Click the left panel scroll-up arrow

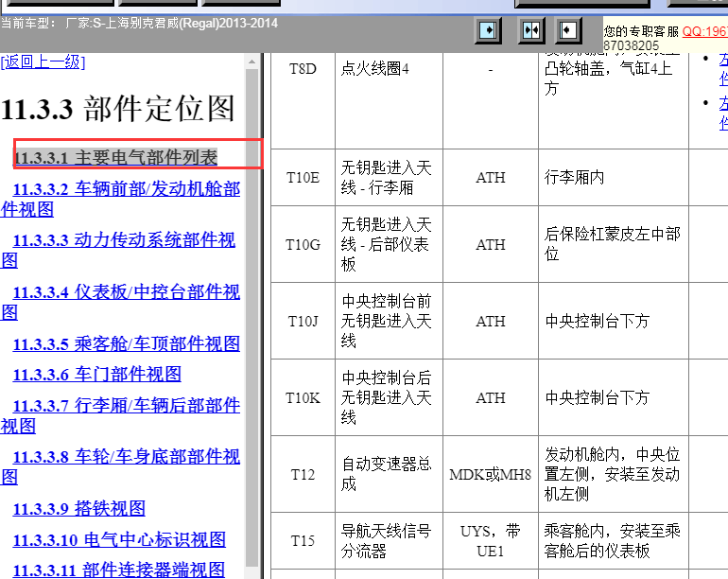251,61
